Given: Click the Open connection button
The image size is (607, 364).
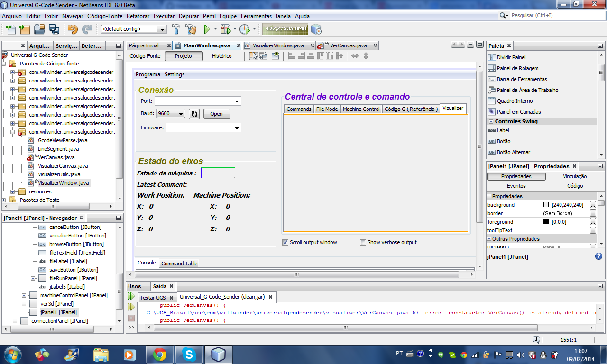Looking at the screenshot, I should 216,114.
